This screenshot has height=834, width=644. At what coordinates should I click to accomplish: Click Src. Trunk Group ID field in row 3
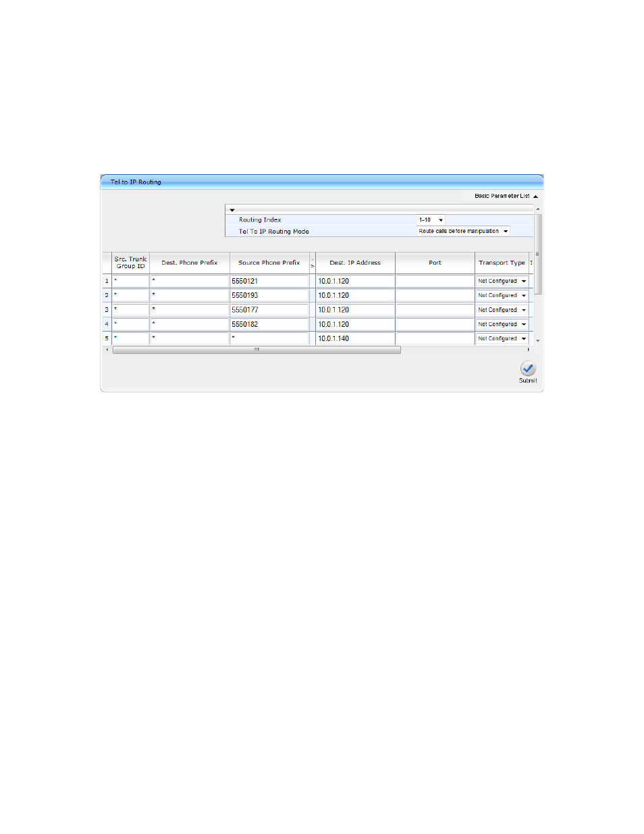pyautogui.click(x=130, y=310)
